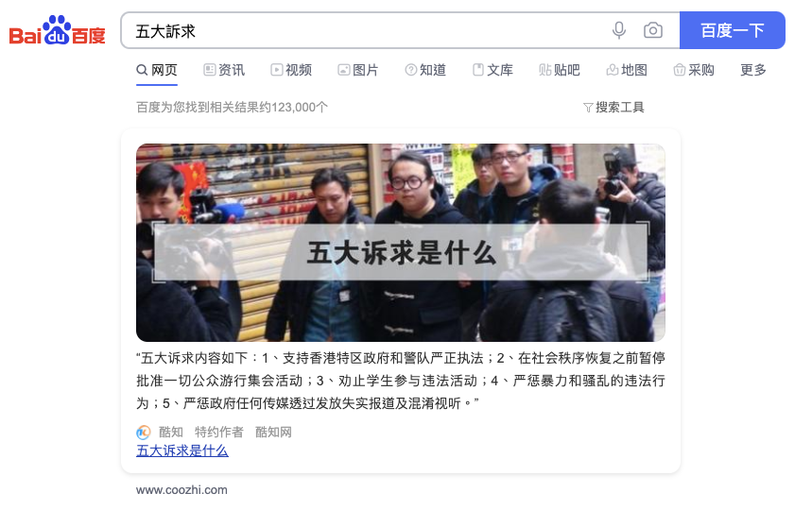Viewport: 812px width, 510px height.
Task: Click the microphone voice search icon
Action: pyautogui.click(x=619, y=30)
